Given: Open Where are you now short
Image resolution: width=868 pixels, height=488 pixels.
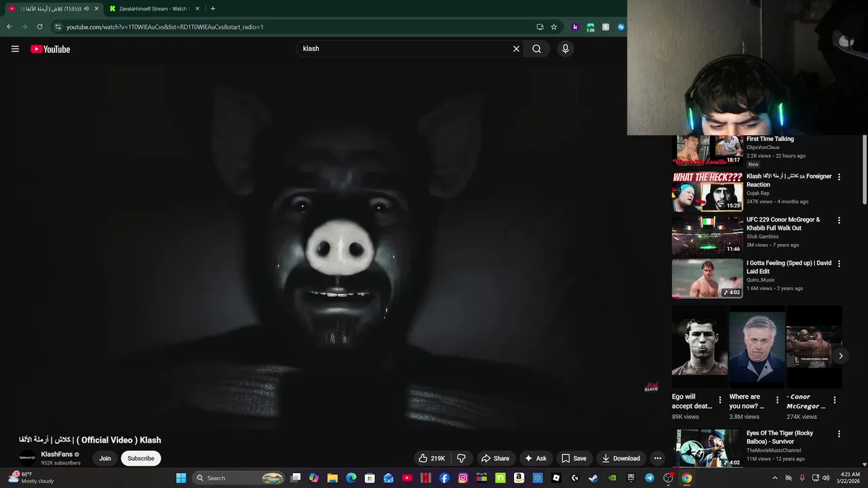Looking at the screenshot, I should [x=757, y=346].
